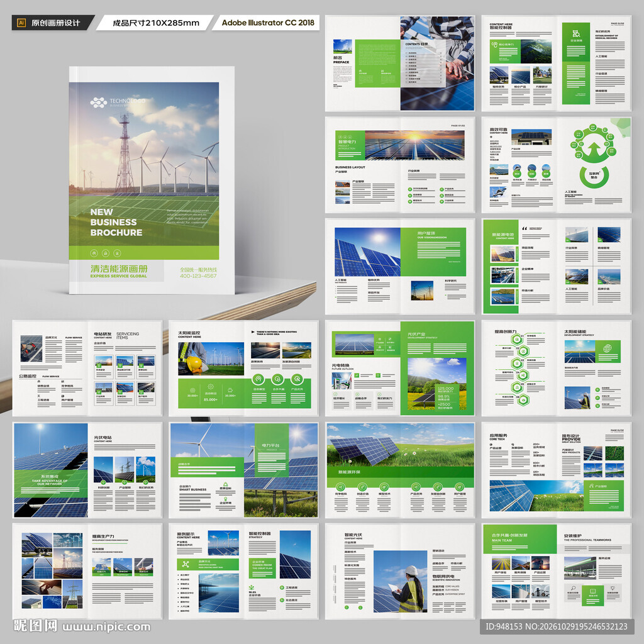Click the BUSINESS LAYOUT heading
The image size is (644, 644).
pos(350,167)
